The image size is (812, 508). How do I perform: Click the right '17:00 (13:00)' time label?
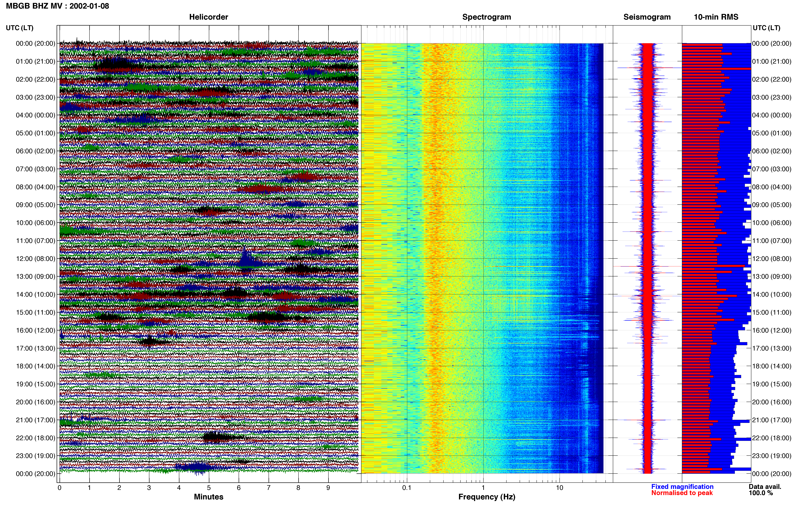[772, 348]
